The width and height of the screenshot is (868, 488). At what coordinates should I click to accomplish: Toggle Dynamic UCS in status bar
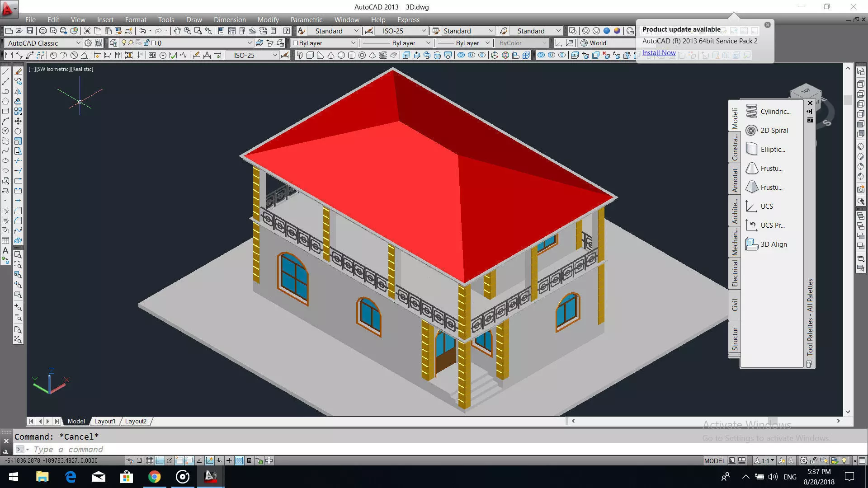point(209,460)
